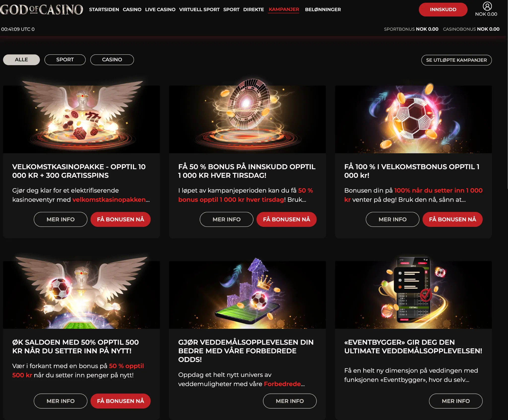Open the user account profile icon

tap(487, 6)
